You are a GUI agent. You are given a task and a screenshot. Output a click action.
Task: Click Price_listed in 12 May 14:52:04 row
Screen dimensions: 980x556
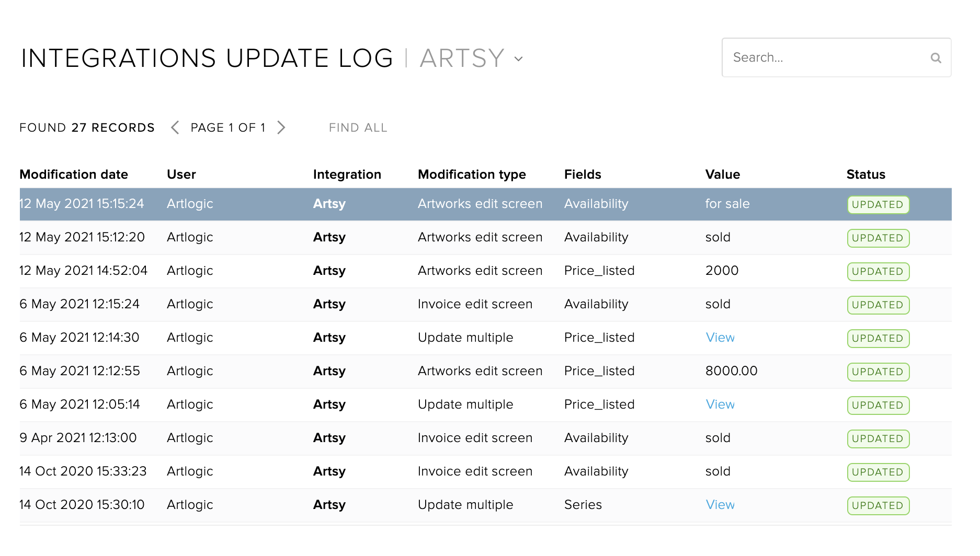click(x=599, y=271)
